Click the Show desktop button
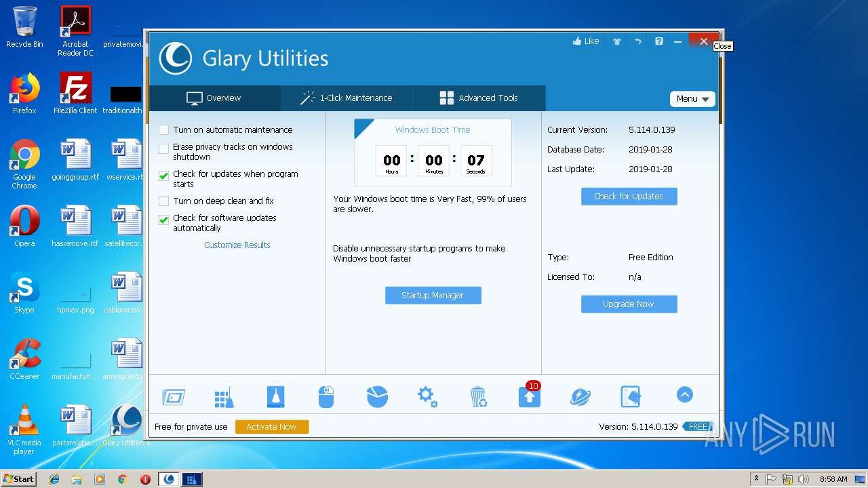868x488 pixels. click(861, 479)
